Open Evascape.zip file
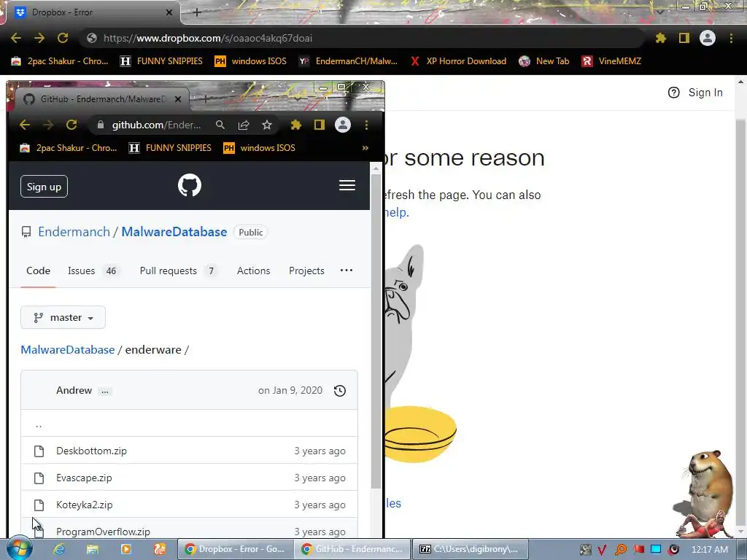747x560 pixels. click(84, 478)
